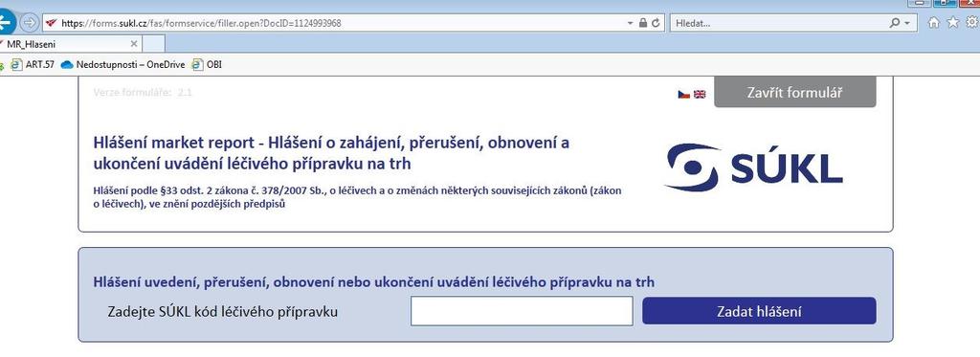Click the Favorites star icon

(952, 23)
